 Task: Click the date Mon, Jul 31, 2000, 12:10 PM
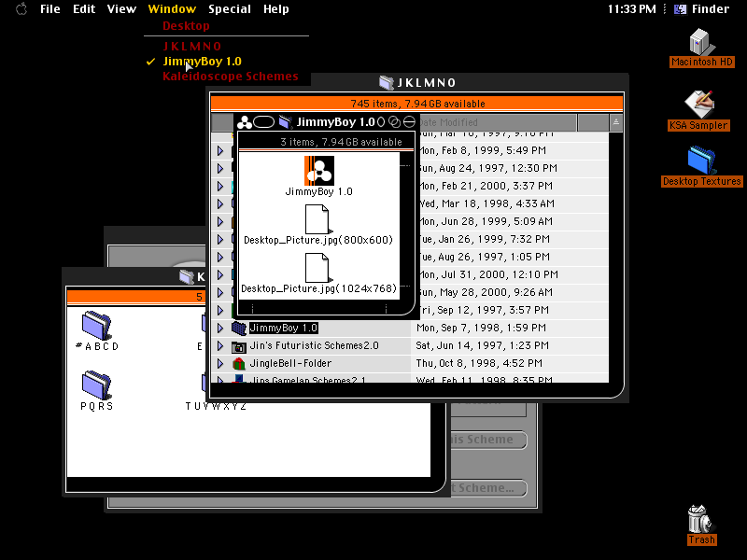point(488,274)
